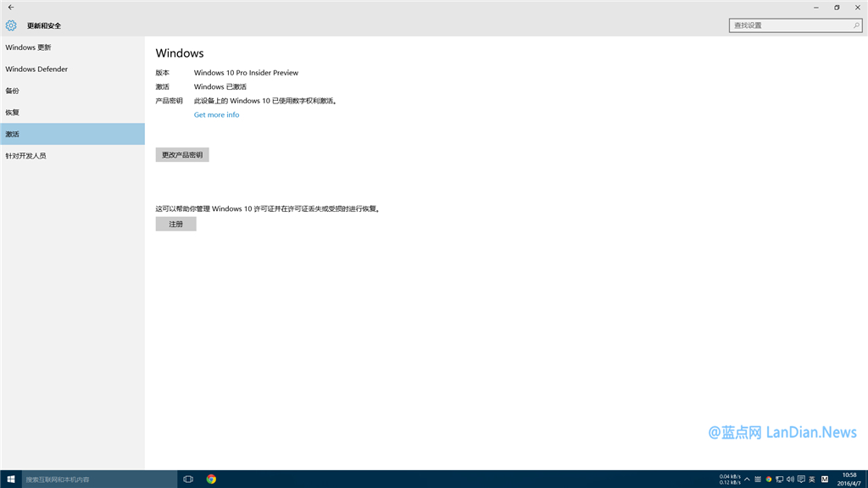Screen dimensions: 868x488
Task: Open the Start menu
Action: (11, 479)
